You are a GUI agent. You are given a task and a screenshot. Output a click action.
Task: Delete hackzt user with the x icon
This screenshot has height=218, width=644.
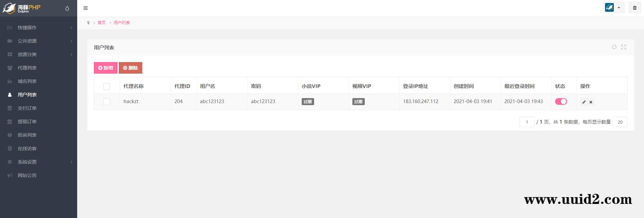point(591,102)
